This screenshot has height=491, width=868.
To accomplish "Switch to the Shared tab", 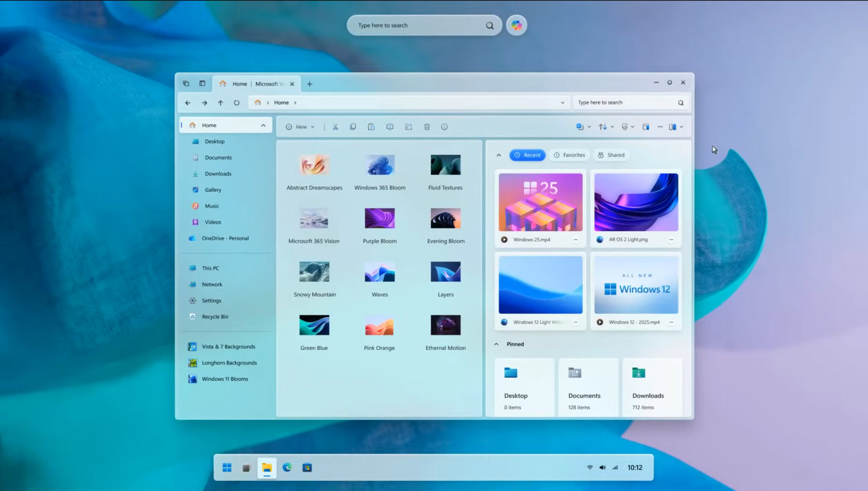I will [x=611, y=155].
